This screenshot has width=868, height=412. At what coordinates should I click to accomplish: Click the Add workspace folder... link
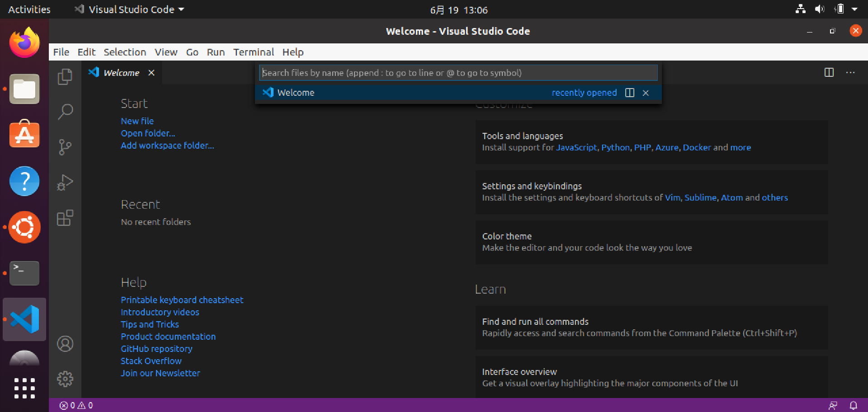[x=167, y=145]
